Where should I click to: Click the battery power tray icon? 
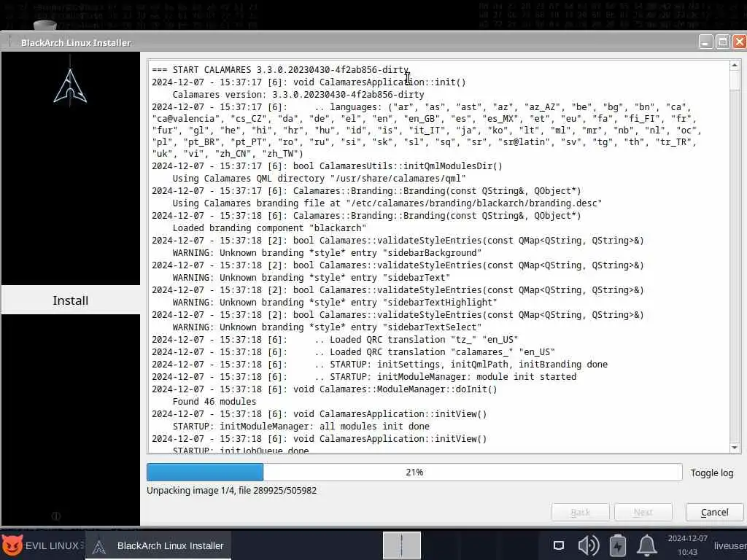pyautogui.click(x=617, y=545)
